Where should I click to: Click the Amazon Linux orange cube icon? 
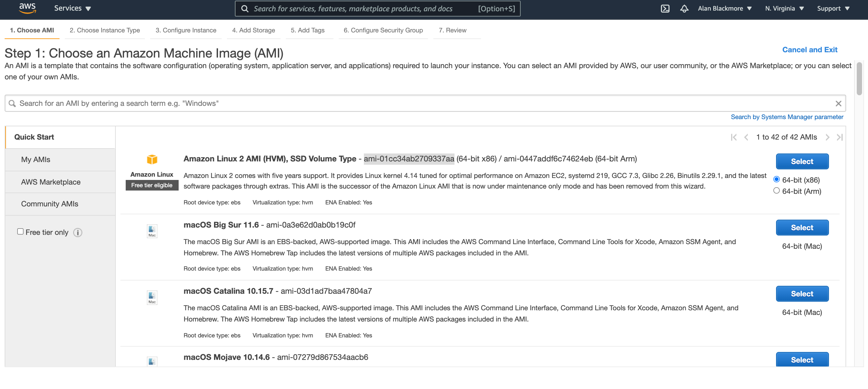point(152,159)
